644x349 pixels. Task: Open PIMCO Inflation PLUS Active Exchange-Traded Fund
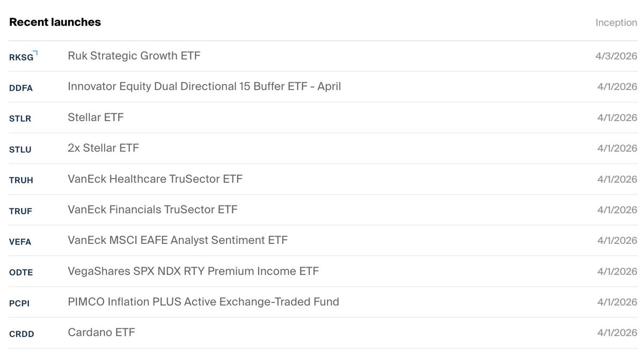click(x=203, y=302)
